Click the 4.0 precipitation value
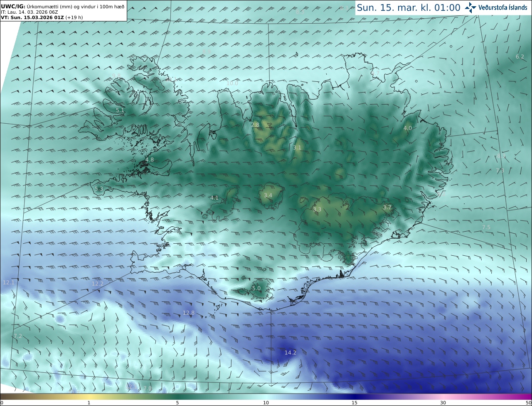 click(408, 128)
